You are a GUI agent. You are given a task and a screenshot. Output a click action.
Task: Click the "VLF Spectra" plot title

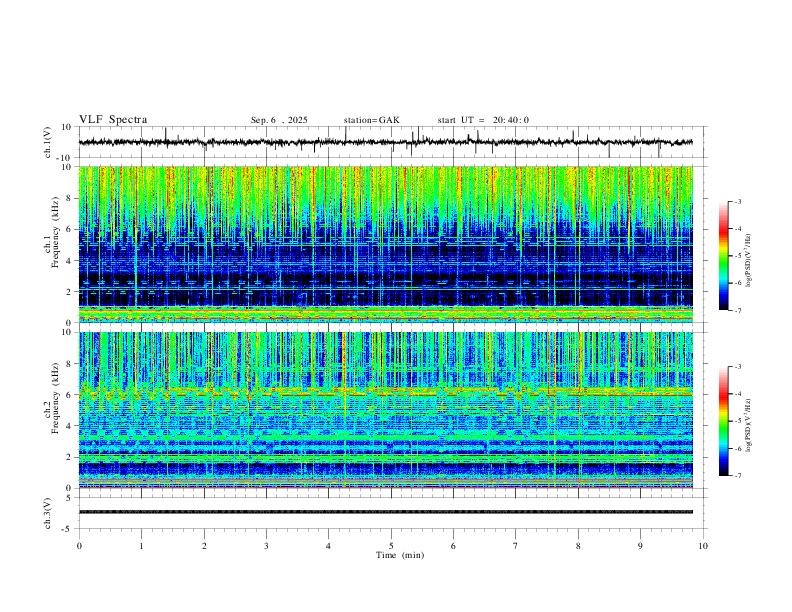(x=113, y=120)
